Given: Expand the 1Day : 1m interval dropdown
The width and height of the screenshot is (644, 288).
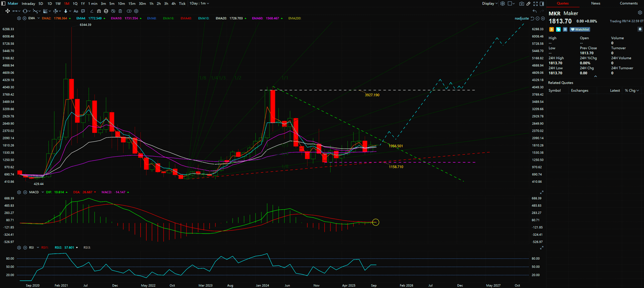Looking at the screenshot, I should pos(199,4).
